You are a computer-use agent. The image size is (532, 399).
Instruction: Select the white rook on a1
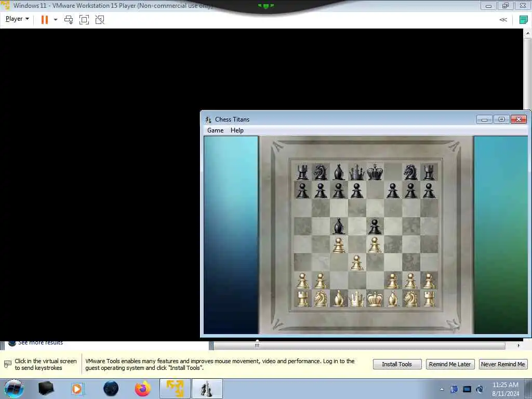pos(303,299)
